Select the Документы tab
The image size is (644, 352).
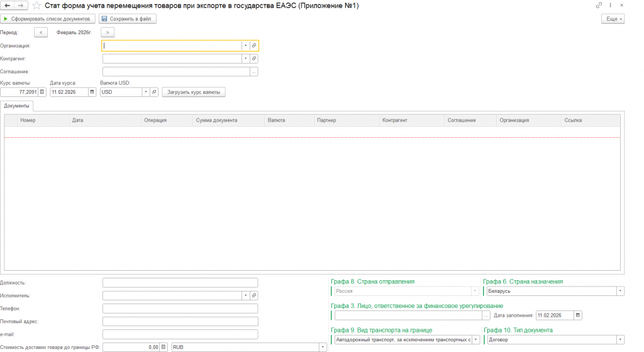click(x=16, y=106)
